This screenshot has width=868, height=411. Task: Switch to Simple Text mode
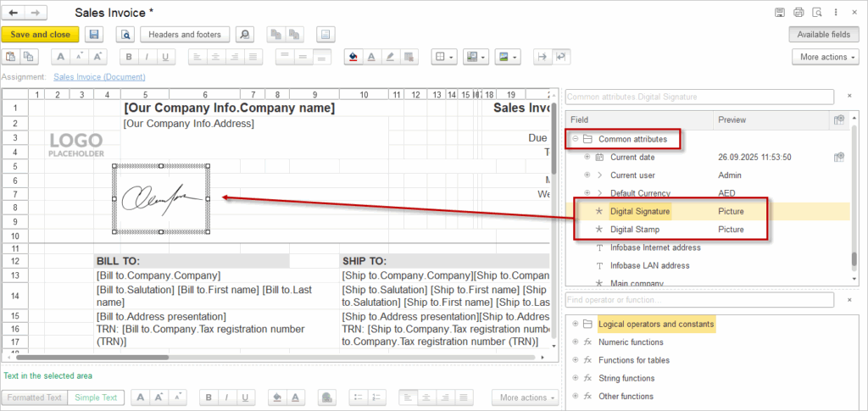[97, 397]
